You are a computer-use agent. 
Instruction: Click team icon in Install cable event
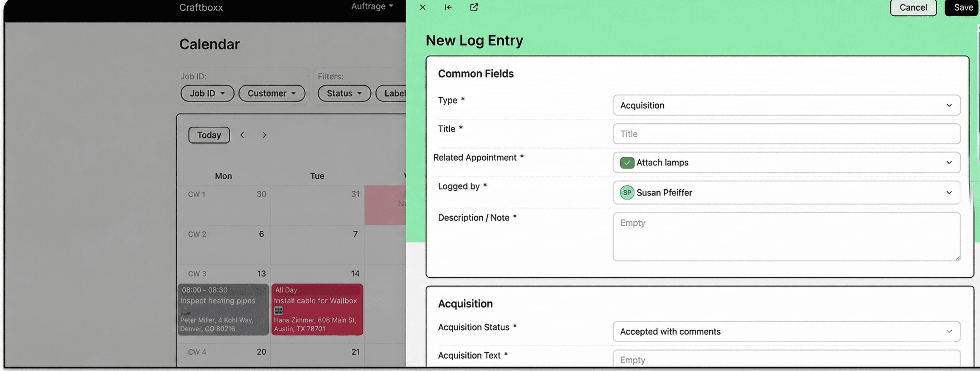[x=278, y=311]
